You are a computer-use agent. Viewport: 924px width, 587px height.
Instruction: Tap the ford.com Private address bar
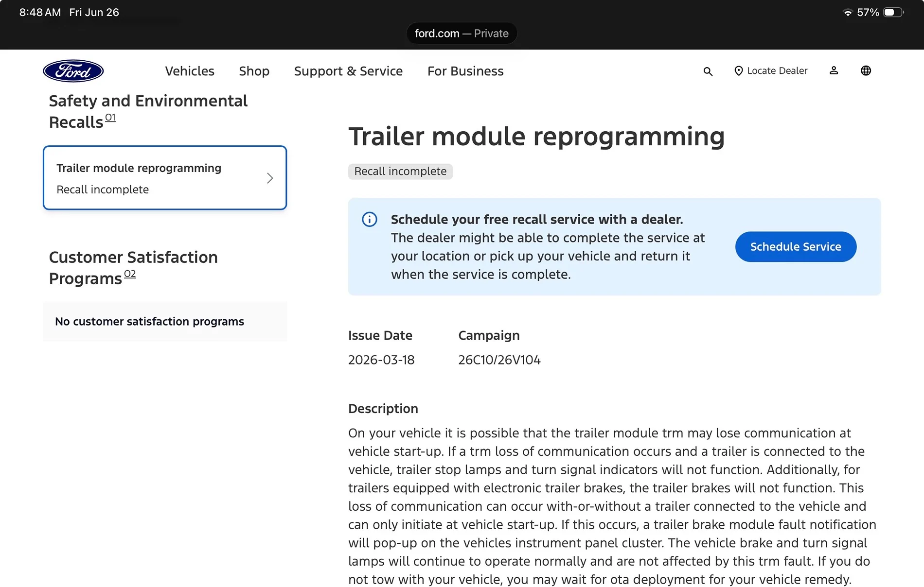click(x=462, y=34)
